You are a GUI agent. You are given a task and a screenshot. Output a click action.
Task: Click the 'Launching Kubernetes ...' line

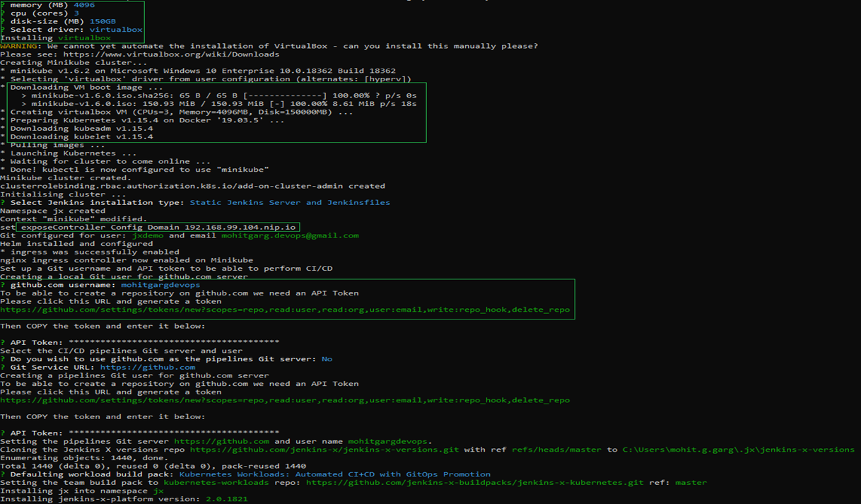click(69, 153)
